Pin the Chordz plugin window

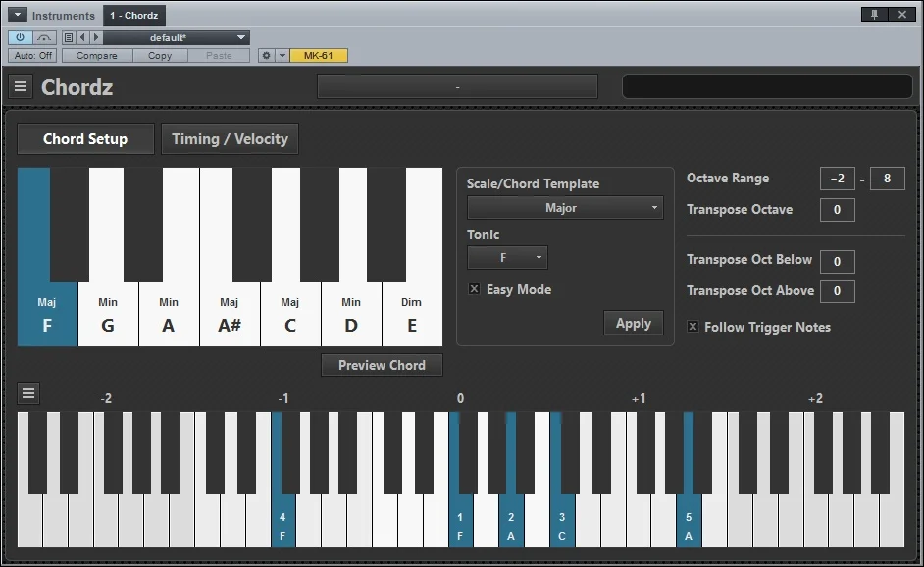(x=875, y=15)
